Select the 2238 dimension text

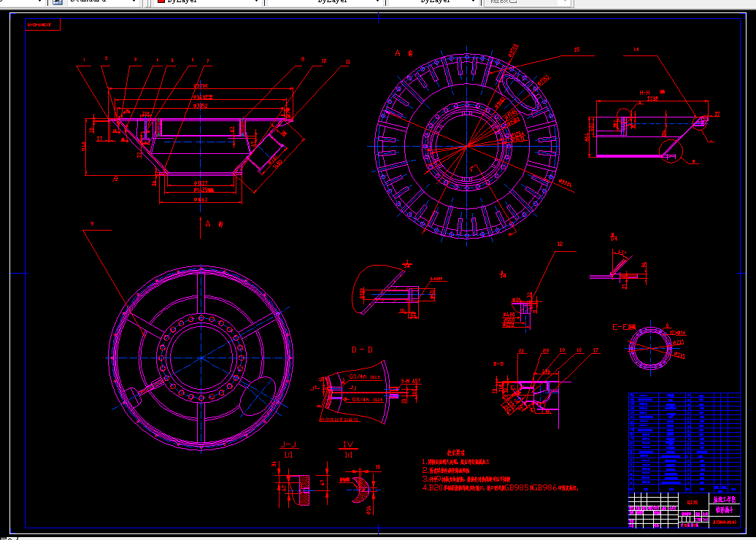pos(652,99)
